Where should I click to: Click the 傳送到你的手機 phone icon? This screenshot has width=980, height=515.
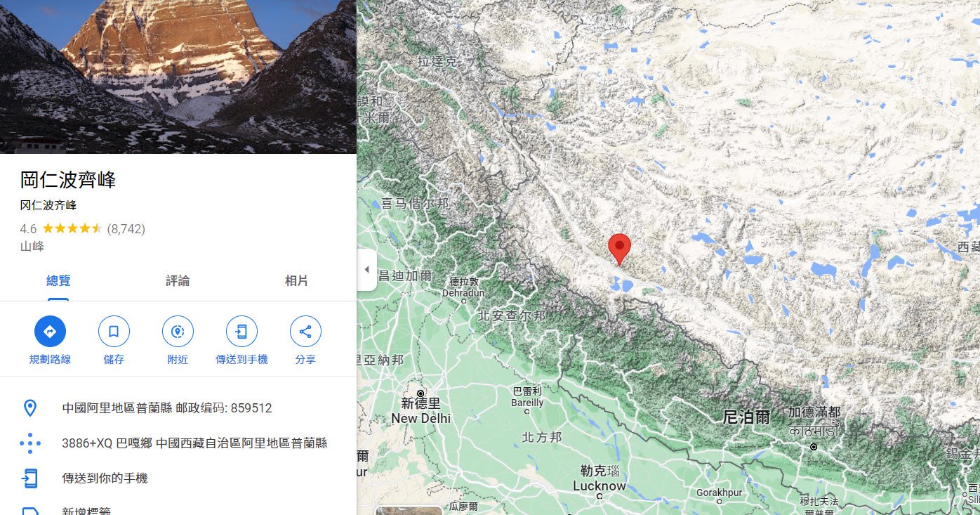(x=29, y=478)
